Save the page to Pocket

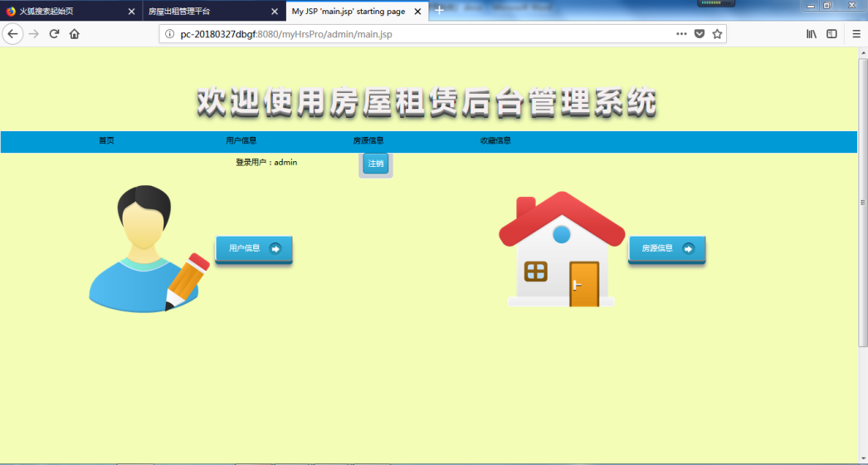point(700,34)
